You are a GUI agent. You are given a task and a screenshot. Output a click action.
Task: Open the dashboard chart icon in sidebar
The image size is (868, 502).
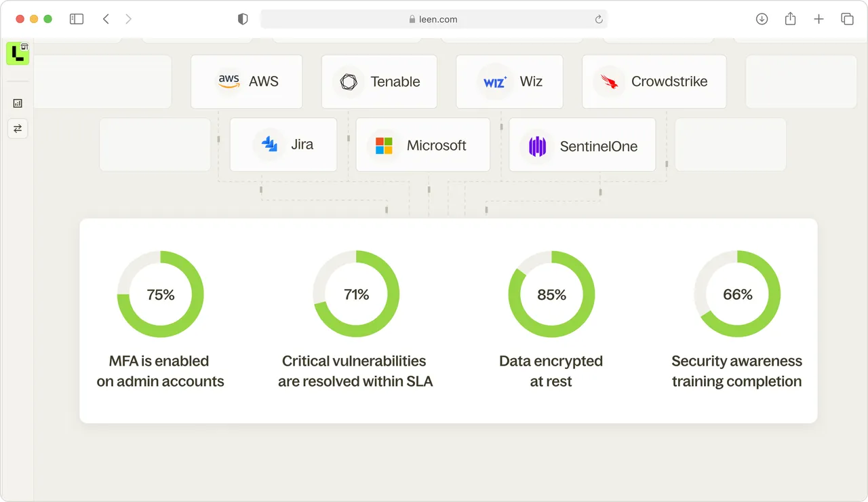click(x=18, y=103)
